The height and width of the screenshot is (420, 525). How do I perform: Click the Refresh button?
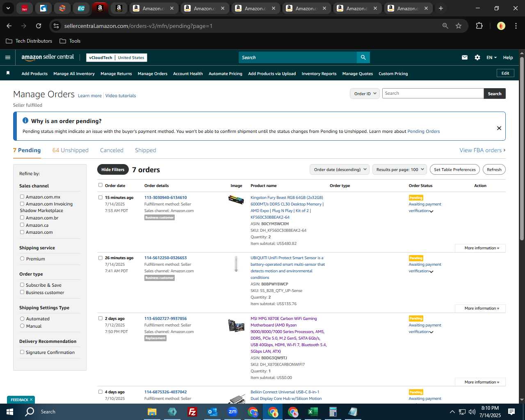(x=494, y=169)
